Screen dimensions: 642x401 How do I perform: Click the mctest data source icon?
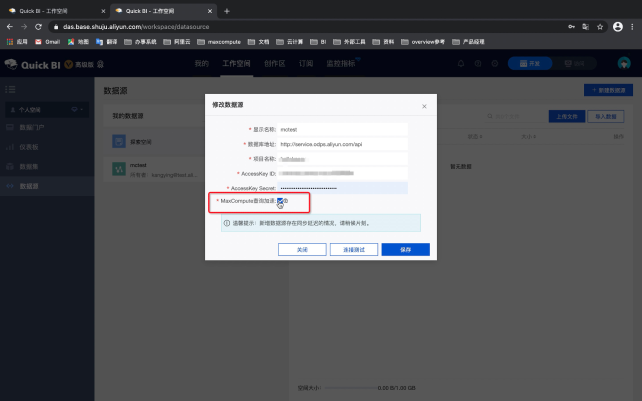119,169
